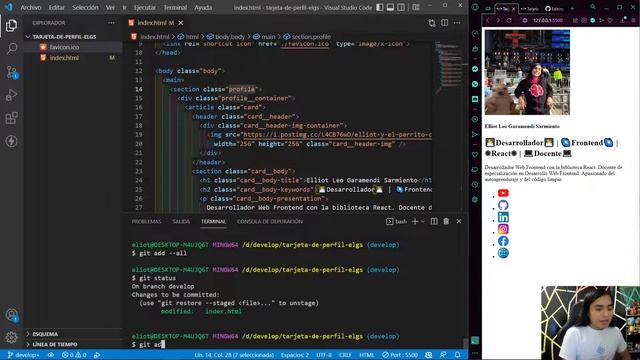
Task: Toggle the primary sidebar from the title bar
Action: click(380, 7)
